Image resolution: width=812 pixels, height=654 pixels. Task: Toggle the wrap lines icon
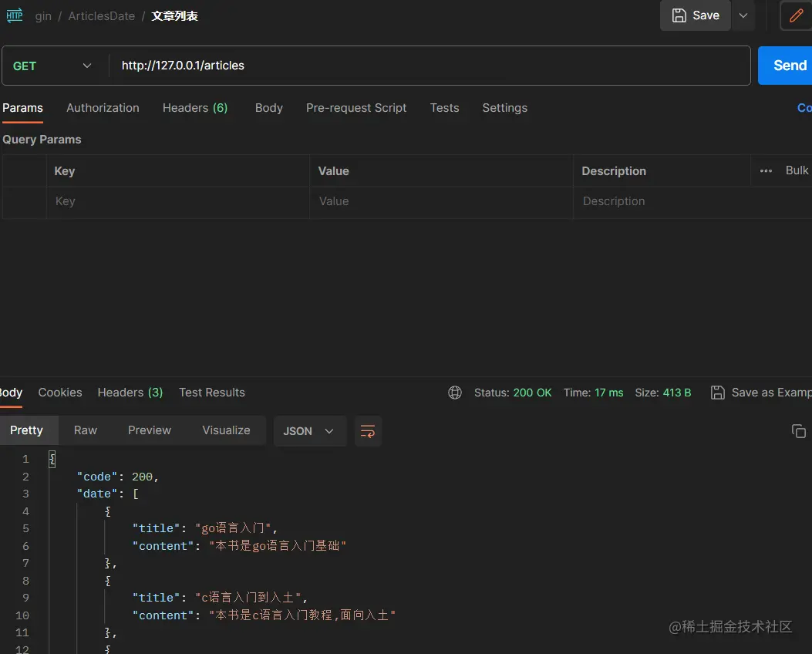pyautogui.click(x=368, y=431)
